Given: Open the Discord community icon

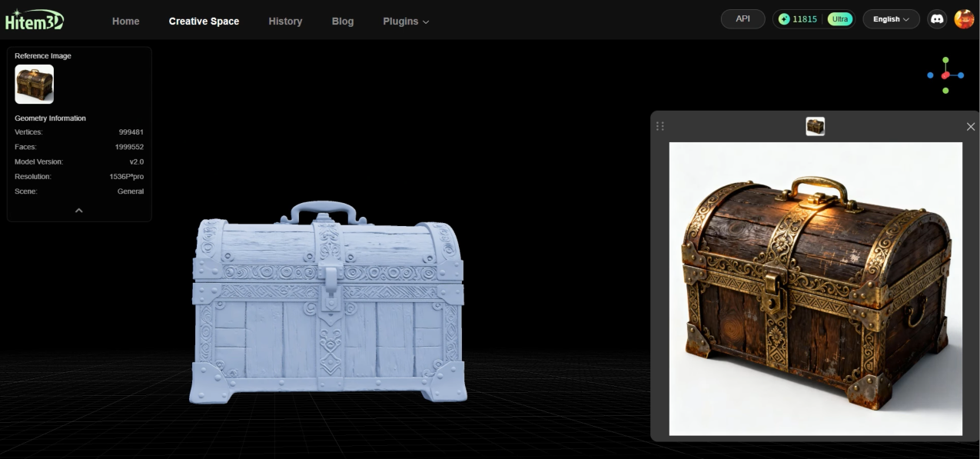Looking at the screenshot, I should [937, 19].
